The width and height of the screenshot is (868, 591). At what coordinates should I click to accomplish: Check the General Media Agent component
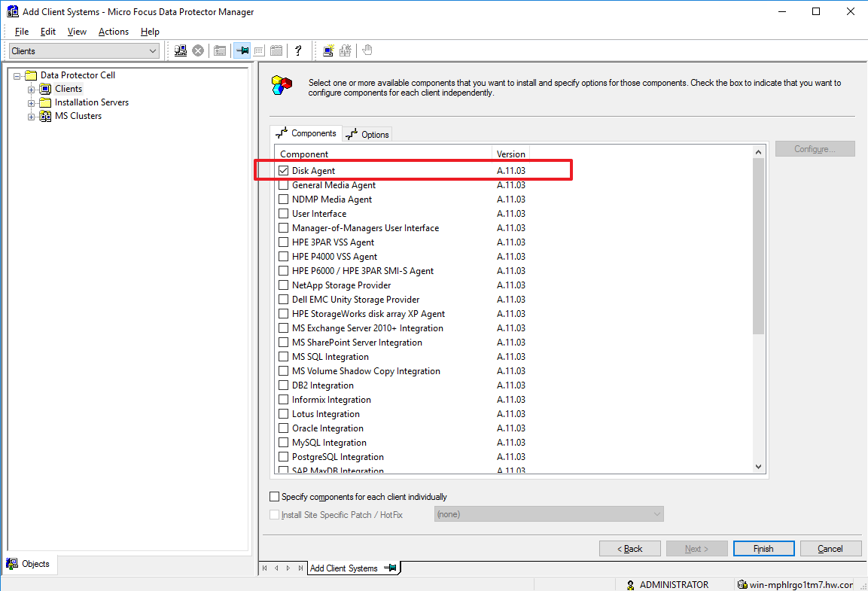point(283,184)
